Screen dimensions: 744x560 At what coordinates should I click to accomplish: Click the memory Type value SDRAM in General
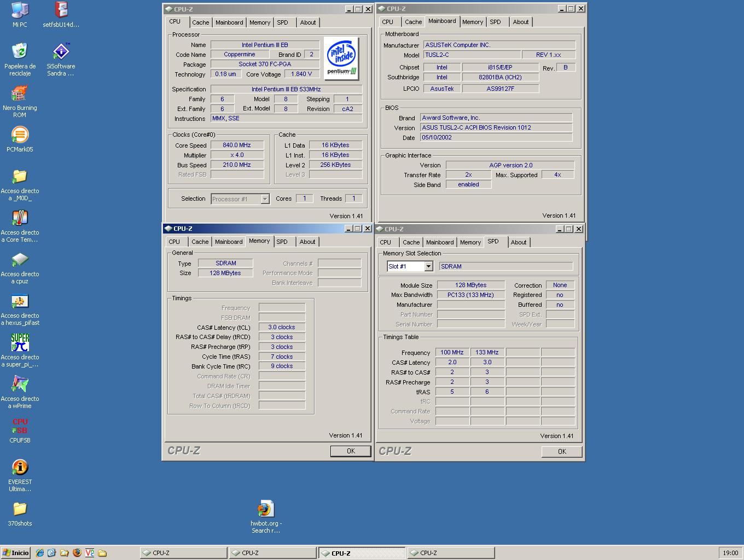(x=225, y=263)
